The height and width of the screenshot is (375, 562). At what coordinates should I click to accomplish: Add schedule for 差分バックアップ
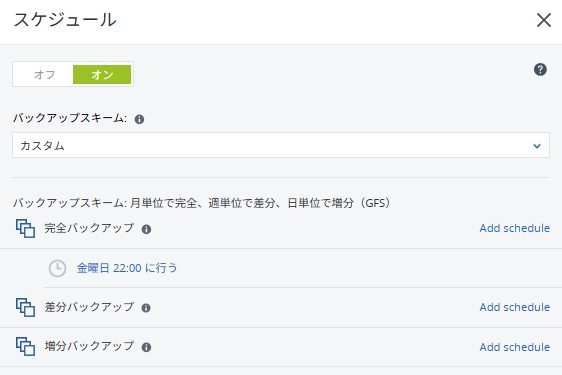point(515,307)
